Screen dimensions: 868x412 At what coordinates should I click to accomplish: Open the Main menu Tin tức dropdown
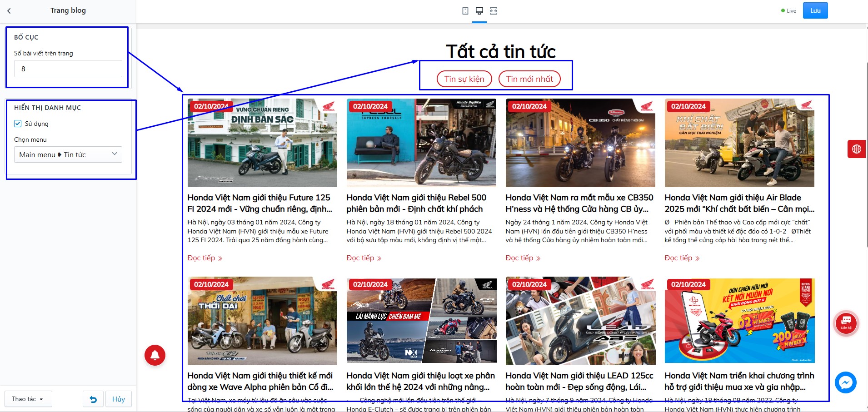[68, 154]
